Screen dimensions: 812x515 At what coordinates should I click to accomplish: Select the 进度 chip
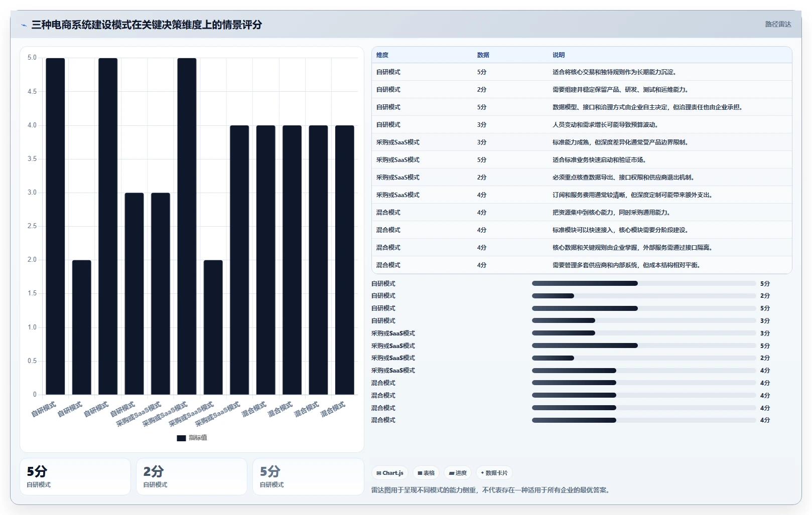tap(458, 473)
